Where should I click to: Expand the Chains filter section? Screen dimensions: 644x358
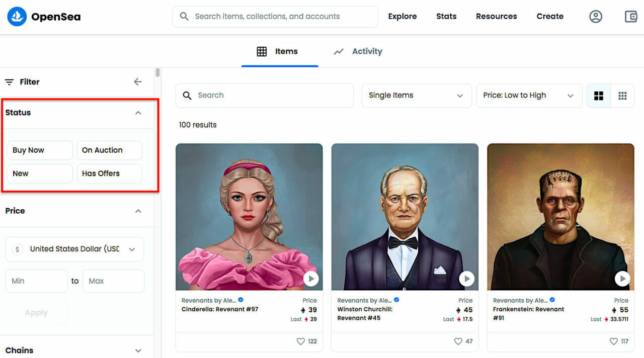click(138, 350)
